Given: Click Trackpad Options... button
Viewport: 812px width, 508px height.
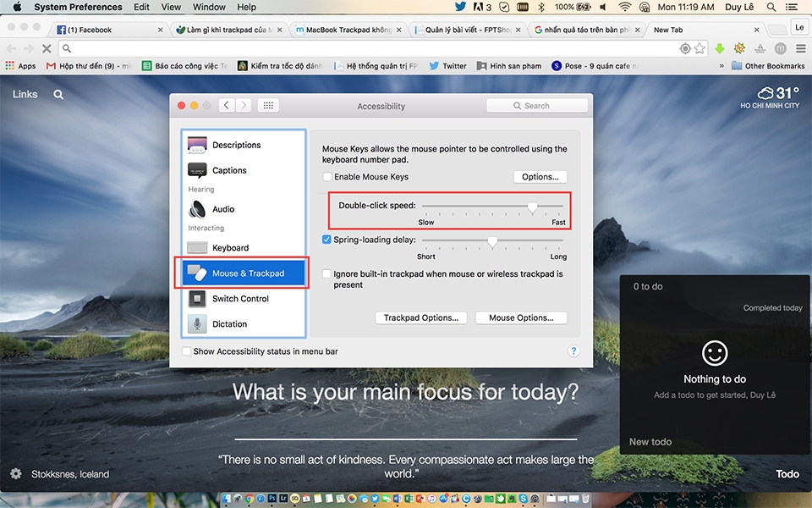Looking at the screenshot, I should coord(421,317).
